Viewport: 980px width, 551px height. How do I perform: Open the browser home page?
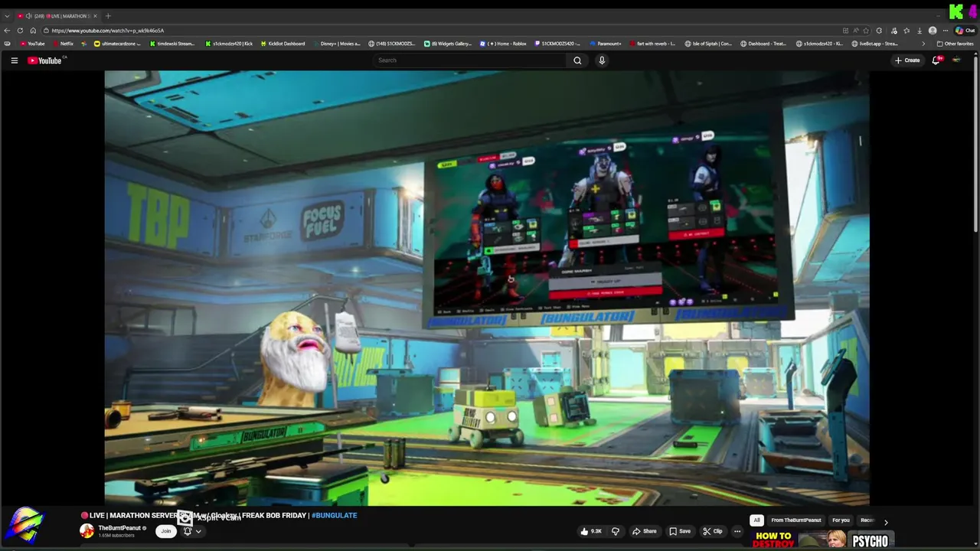33,31
